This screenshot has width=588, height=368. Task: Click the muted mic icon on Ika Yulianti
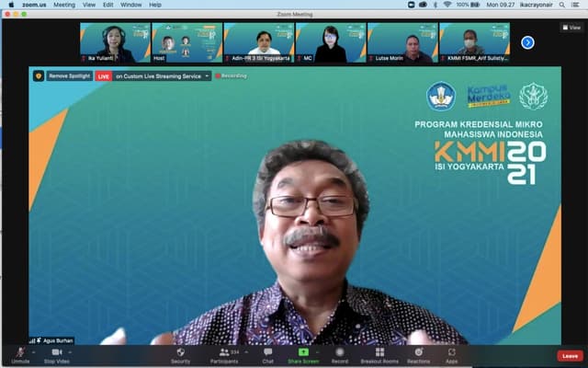click(x=84, y=59)
